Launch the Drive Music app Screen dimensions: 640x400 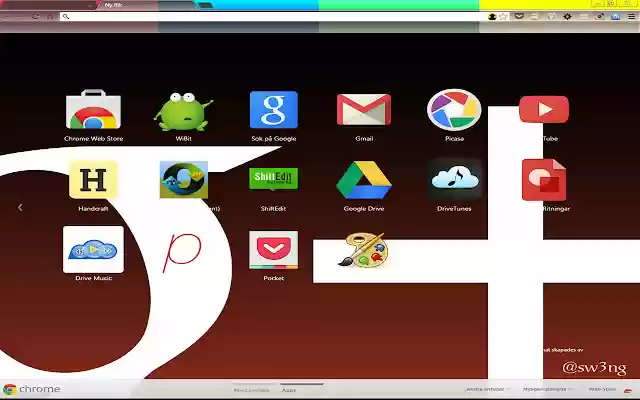click(x=93, y=249)
